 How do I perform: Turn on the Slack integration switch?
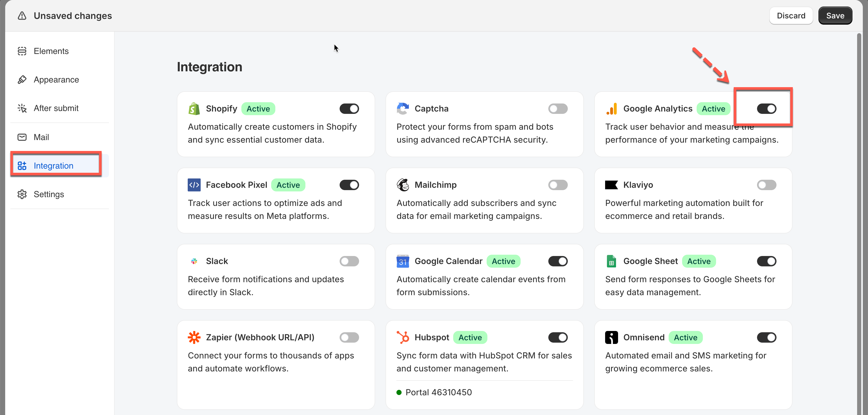click(x=349, y=261)
